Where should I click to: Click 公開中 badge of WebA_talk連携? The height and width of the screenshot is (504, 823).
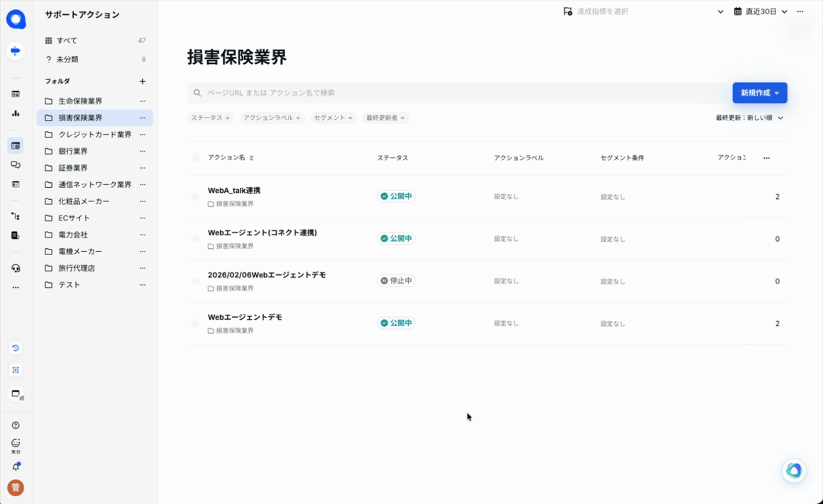(397, 196)
